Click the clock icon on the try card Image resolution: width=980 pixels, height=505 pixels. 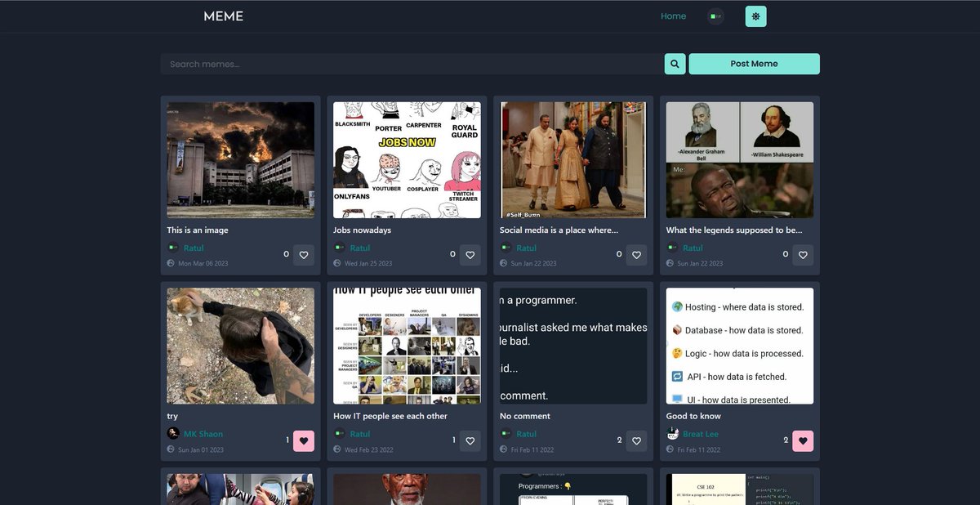click(x=171, y=450)
